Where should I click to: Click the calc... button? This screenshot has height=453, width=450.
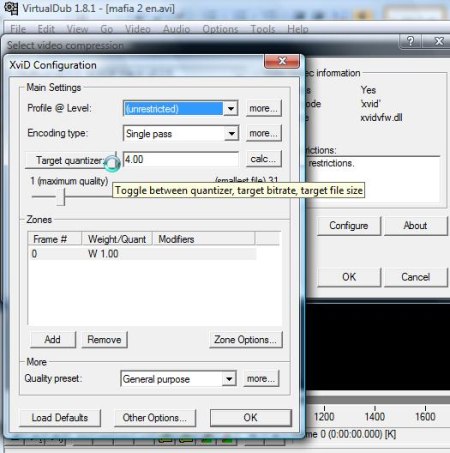[264, 159]
